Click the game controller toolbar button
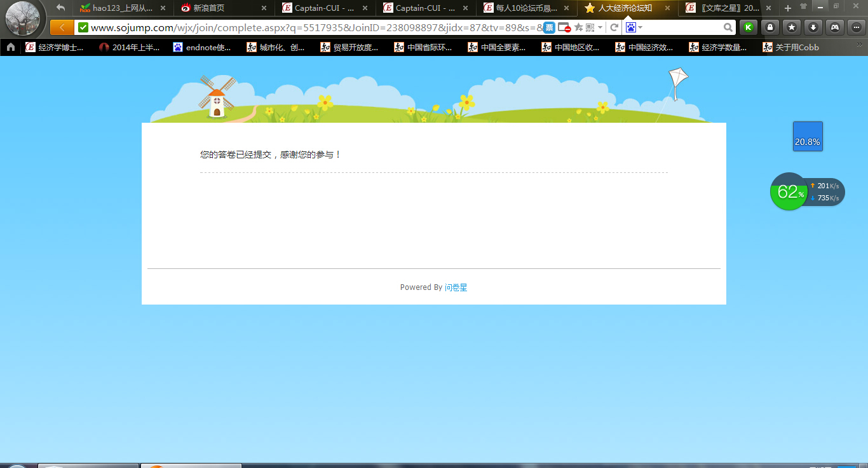This screenshot has width=868, height=468. click(835, 27)
